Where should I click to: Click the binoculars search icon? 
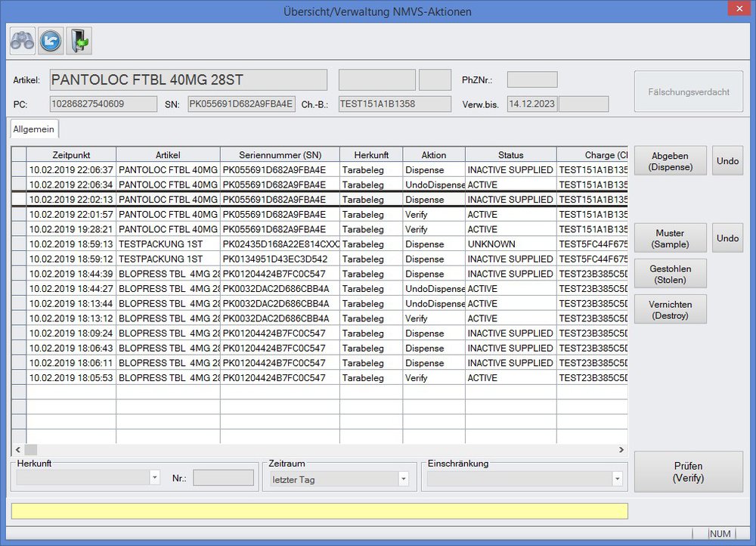click(x=22, y=41)
